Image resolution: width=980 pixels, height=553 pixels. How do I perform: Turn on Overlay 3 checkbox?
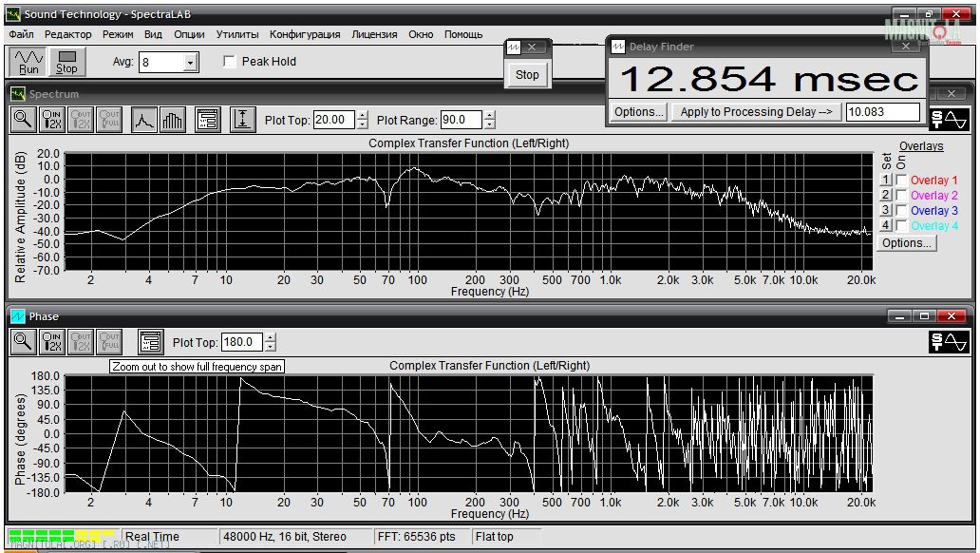point(901,210)
